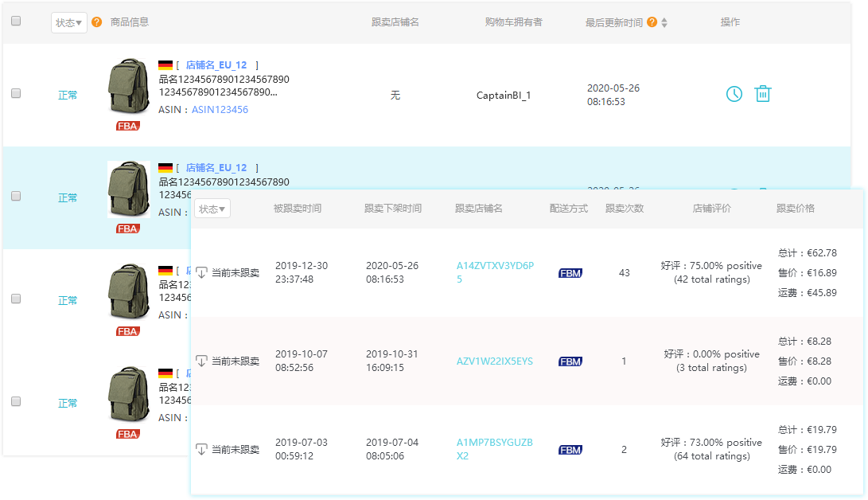Click the status icon beside the 2019-12-30 entry
868x500 pixels.
coord(201,272)
